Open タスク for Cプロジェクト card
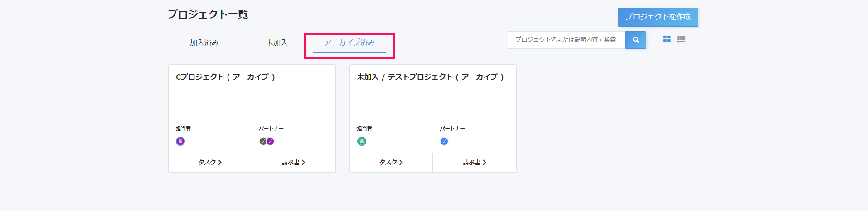 tap(210, 162)
